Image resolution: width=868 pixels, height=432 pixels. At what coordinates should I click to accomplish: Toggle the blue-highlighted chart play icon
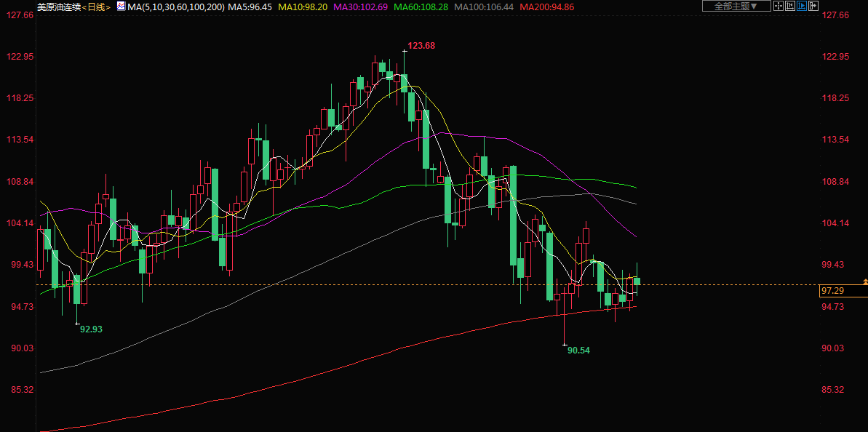pos(802,6)
